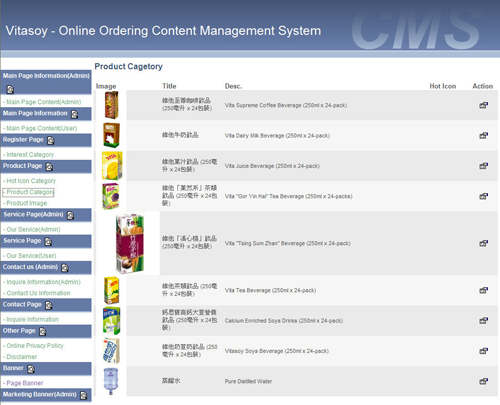500x405 pixels.
Task: Click the Hot Icon column header
Action: (x=443, y=86)
